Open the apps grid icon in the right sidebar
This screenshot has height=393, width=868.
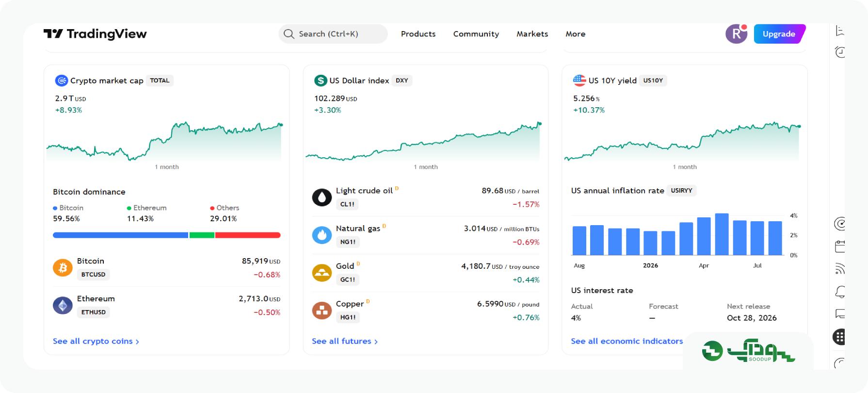coord(839,337)
